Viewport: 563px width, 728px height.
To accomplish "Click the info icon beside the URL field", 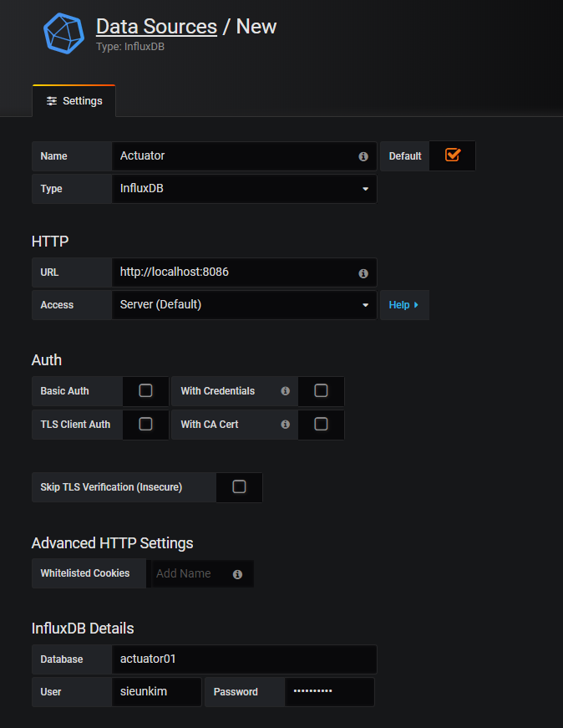I will click(x=363, y=272).
